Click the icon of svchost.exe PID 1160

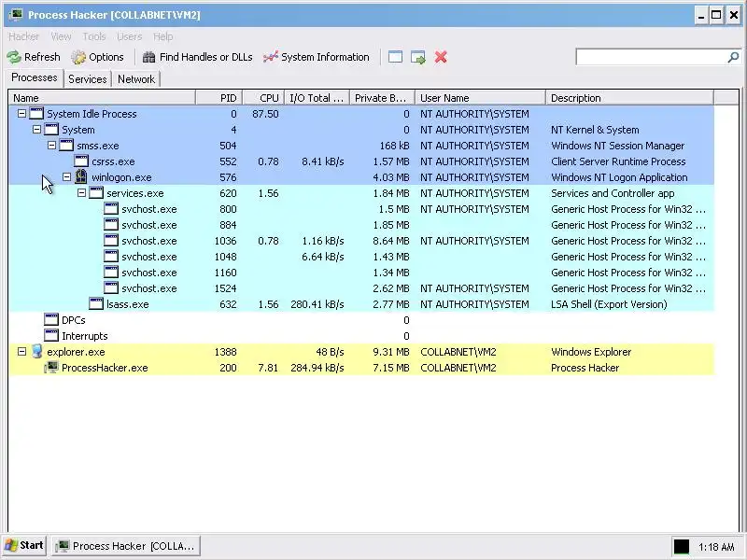pyautogui.click(x=111, y=273)
